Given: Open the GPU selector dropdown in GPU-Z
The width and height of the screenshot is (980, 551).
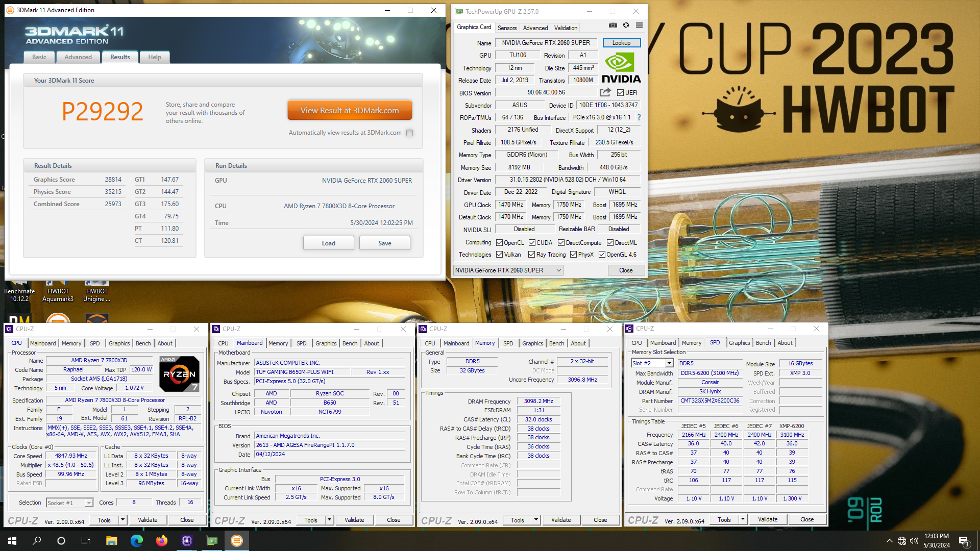Looking at the screenshot, I should [x=508, y=270].
